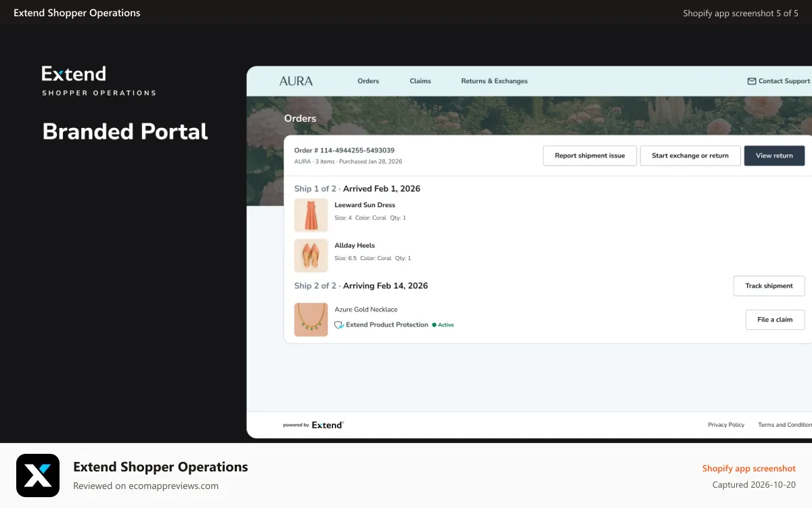This screenshot has width=812, height=508.
Task: Go to Returns & Exchanges tab
Action: pyautogui.click(x=494, y=81)
